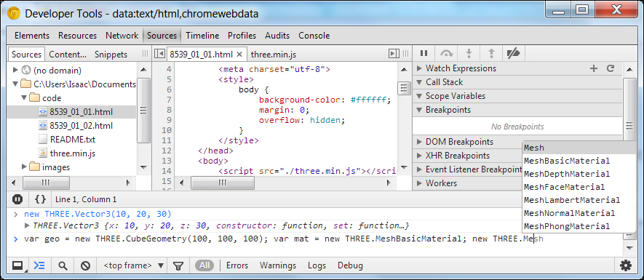
Task: Click the step out icon
Action: pyautogui.click(x=490, y=53)
